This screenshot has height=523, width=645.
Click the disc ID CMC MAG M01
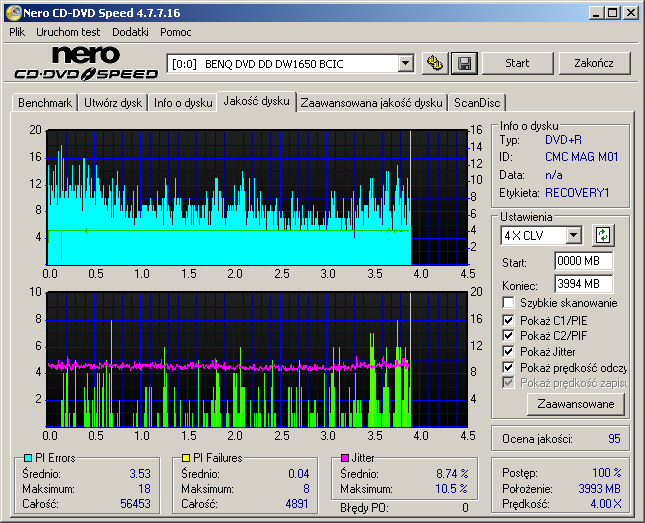coord(581,157)
